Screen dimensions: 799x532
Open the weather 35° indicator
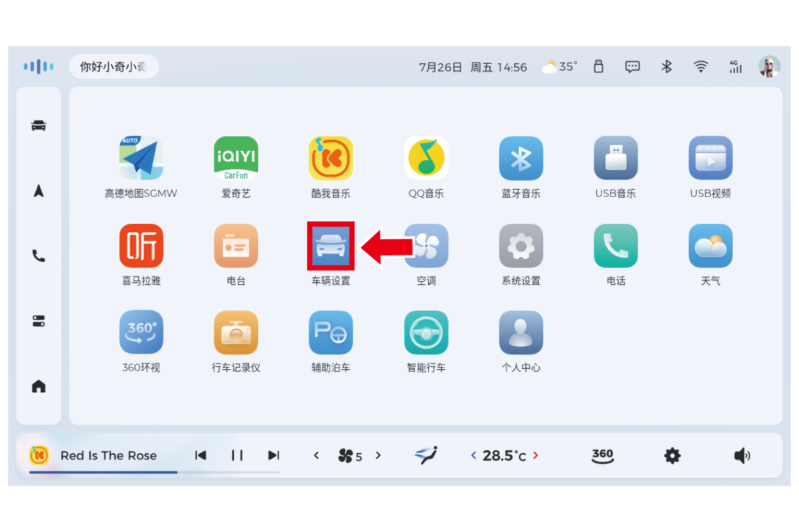pos(559,66)
